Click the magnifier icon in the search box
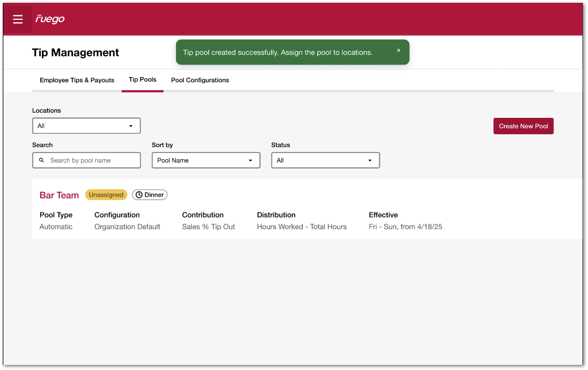 41,160
